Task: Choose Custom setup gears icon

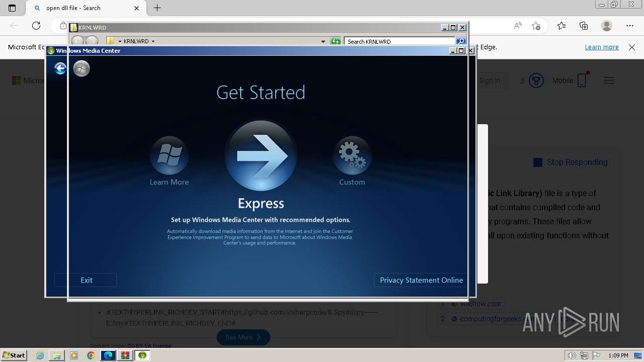Action: [x=352, y=155]
